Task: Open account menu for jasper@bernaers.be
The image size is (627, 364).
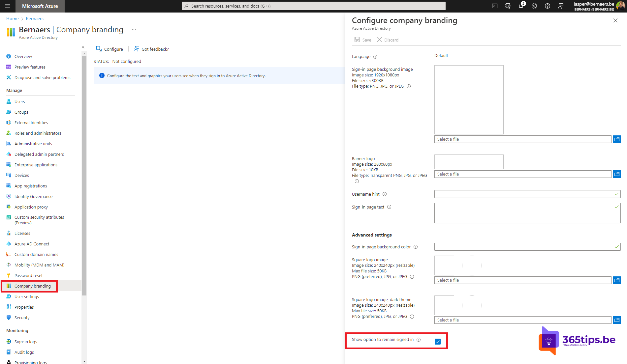Action: coord(599,6)
